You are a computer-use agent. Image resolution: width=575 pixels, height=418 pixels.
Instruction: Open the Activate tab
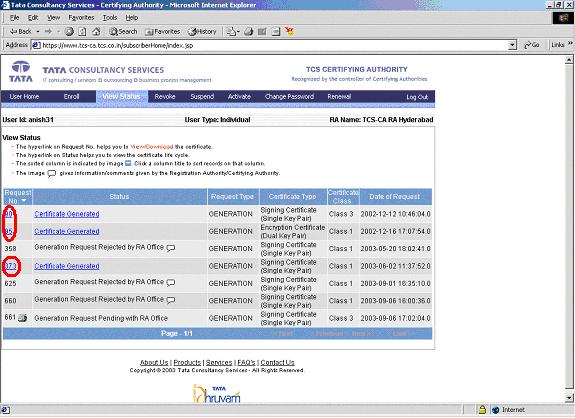(239, 96)
